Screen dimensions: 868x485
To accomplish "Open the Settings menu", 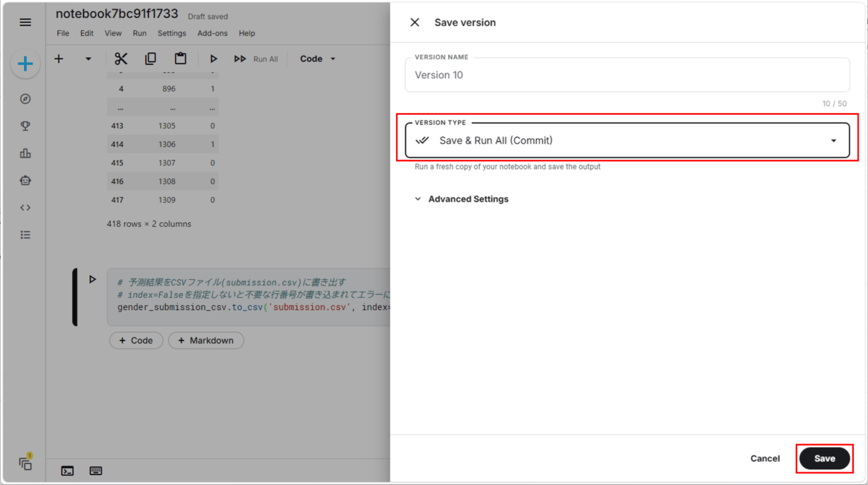I will [172, 33].
